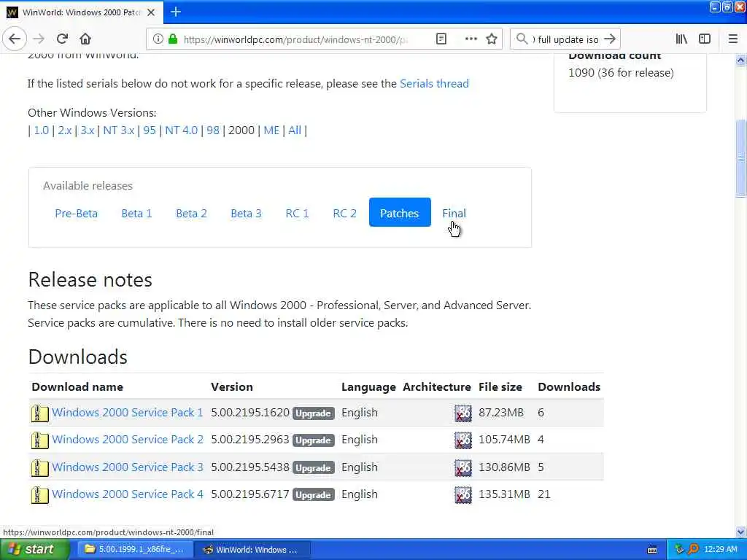Viewport: 747px width, 560px height.
Task: Click zip icon for Service Pack 2
Action: pos(39,440)
